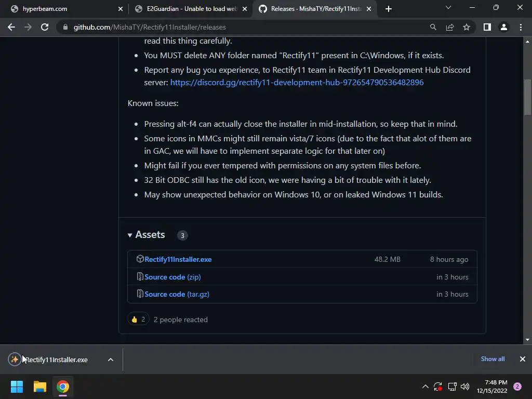This screenshot has height=399, width=532.
Task: Click the '8 hours ago' timestamp
Action: pyautogui.click(x=449, y=259)
